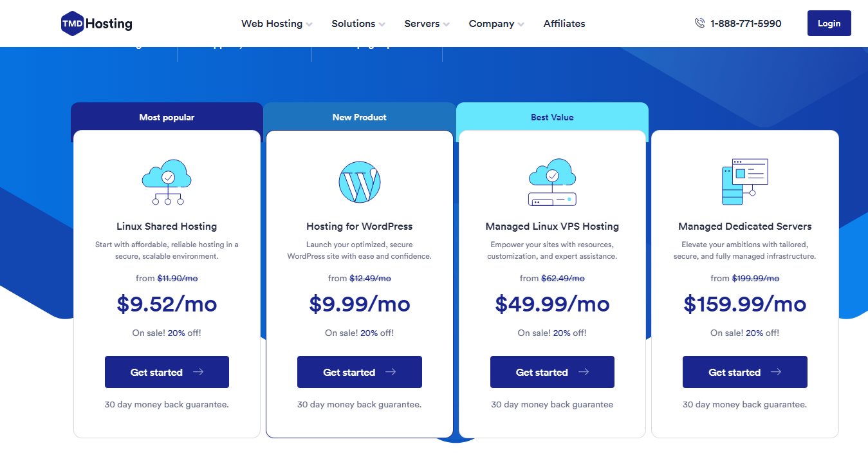Click the crossed-out $12.49/mo price
The height and width of the screenshot is (455, 868).
pyautogui.click(x=370, y=279)
